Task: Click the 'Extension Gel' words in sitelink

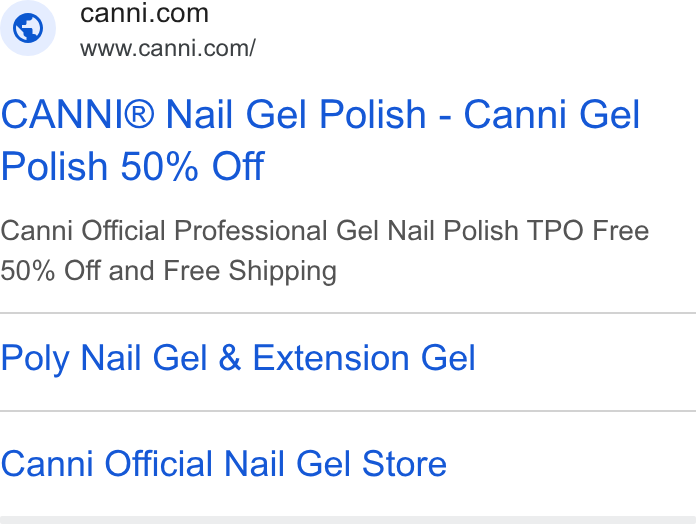Action: click(364, 358)
